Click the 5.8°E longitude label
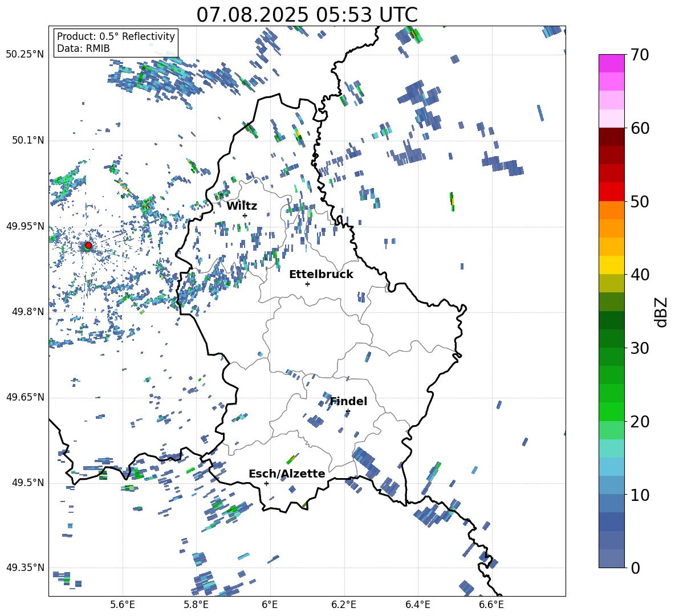 click(x=196, y=605)
